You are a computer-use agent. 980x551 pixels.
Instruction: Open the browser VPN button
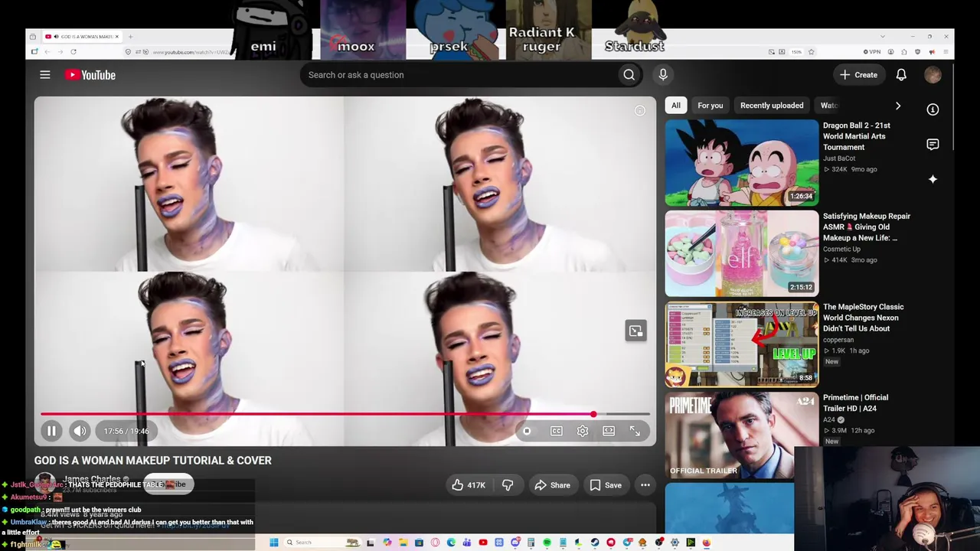click(x=872, y=52)
